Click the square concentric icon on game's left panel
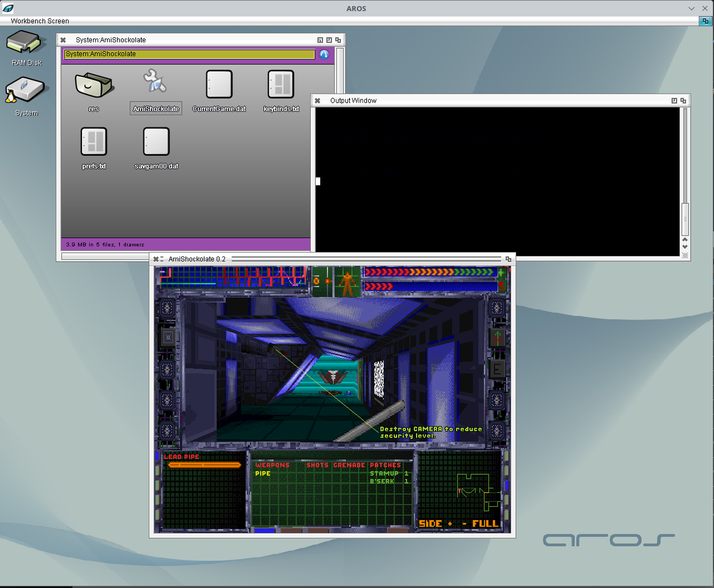714x588 pixels. [168, 337]
